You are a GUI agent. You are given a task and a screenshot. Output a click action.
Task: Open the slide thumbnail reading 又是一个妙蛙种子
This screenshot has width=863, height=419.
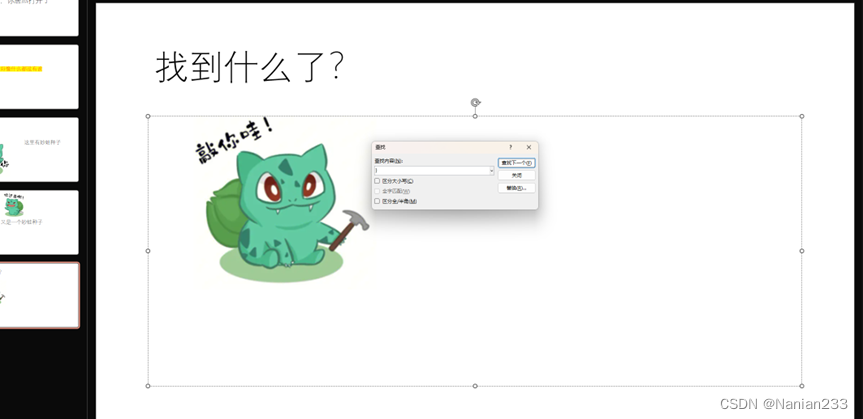tap(39, 222)
